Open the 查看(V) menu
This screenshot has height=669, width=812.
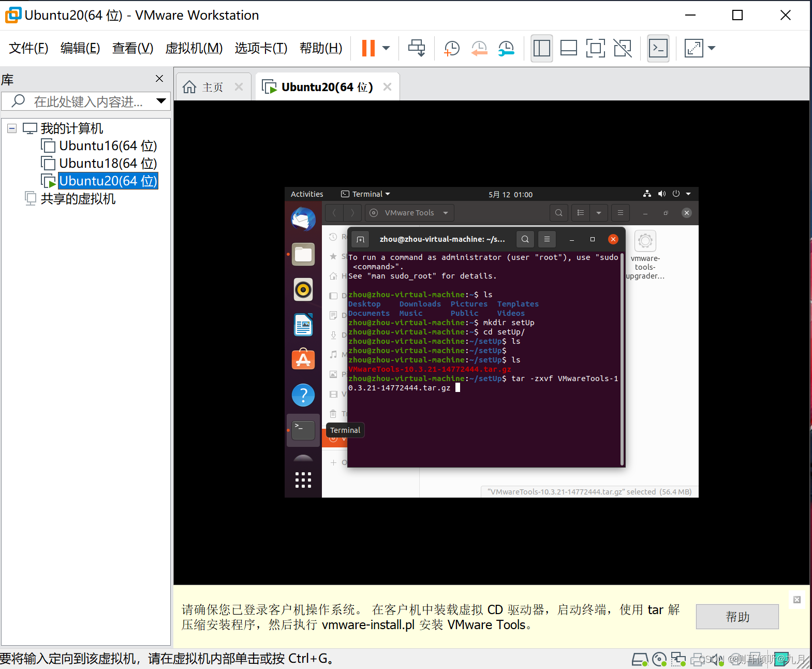(x=133, y=48)
